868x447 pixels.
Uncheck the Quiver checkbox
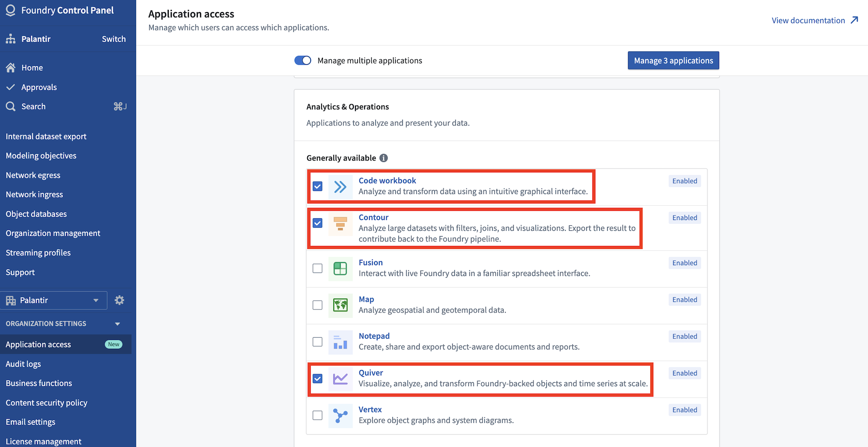point(318,378)
